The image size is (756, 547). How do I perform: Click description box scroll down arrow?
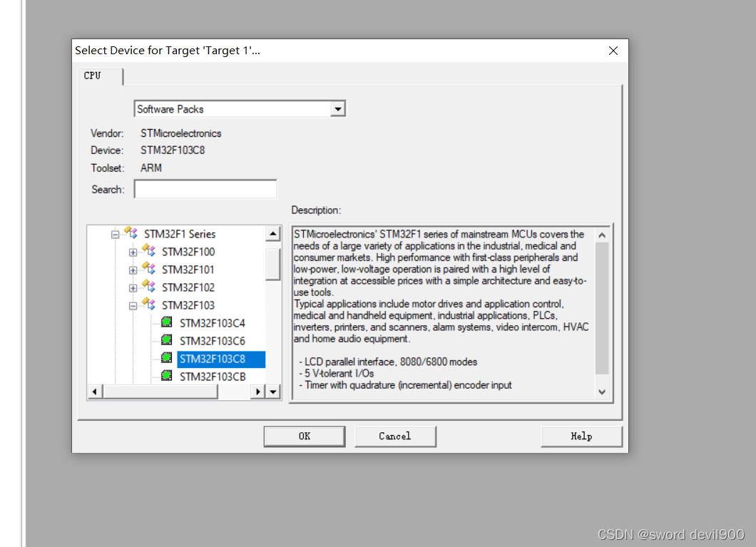(x=602, y=392)
